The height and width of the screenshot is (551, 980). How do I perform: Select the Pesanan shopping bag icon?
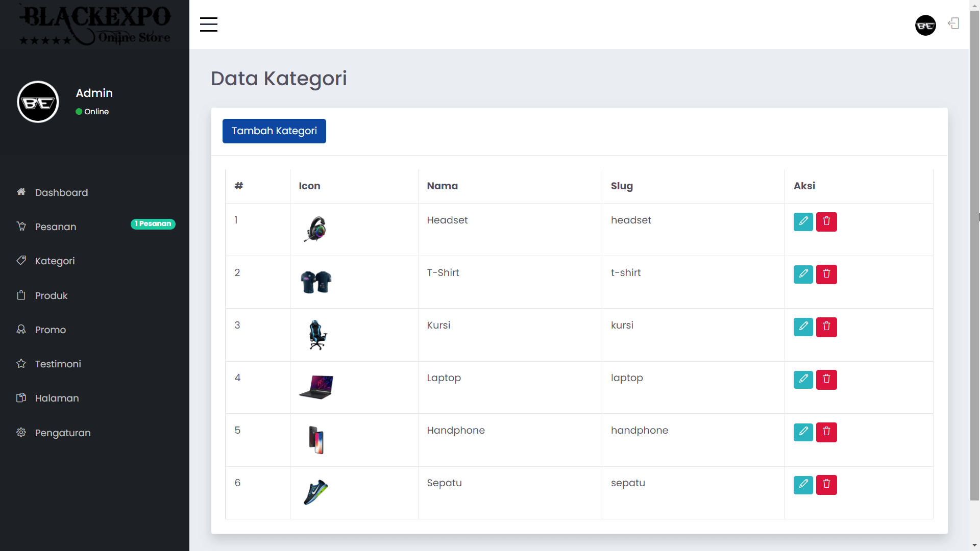tap(21, 227)
